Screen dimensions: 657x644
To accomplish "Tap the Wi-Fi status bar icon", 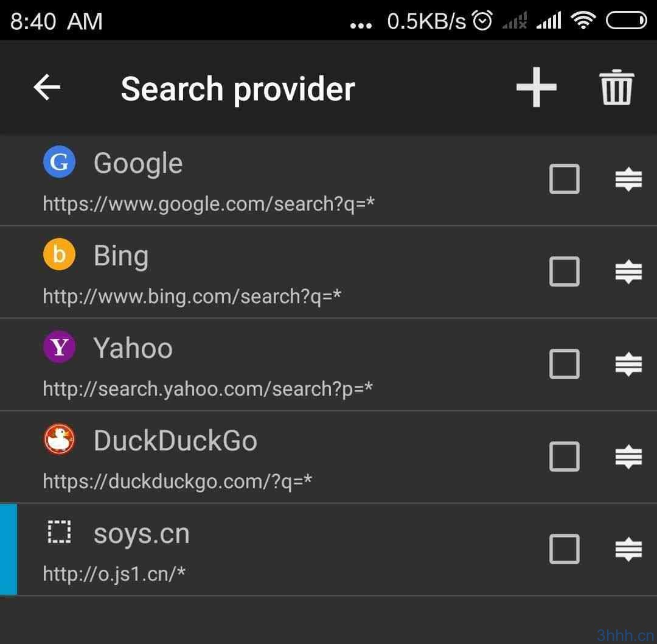I will [x=583, y=21].
